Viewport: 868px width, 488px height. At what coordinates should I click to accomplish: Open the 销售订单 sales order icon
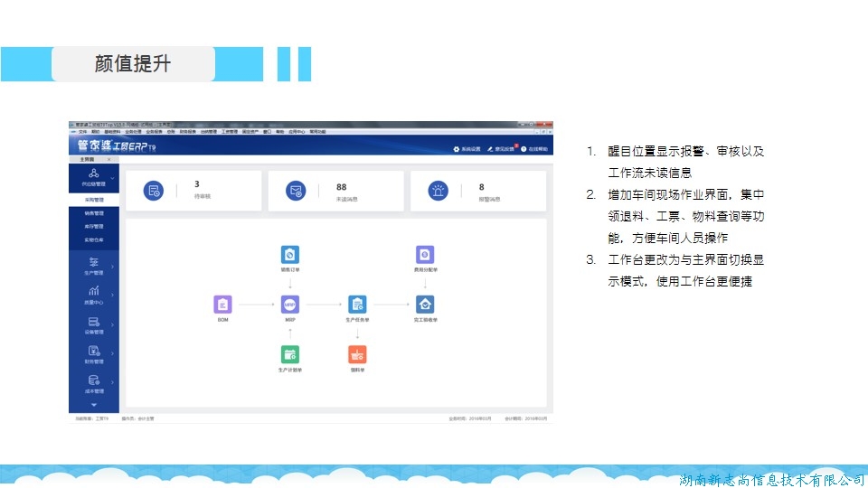pyautogui.click(x=290, y=255)
